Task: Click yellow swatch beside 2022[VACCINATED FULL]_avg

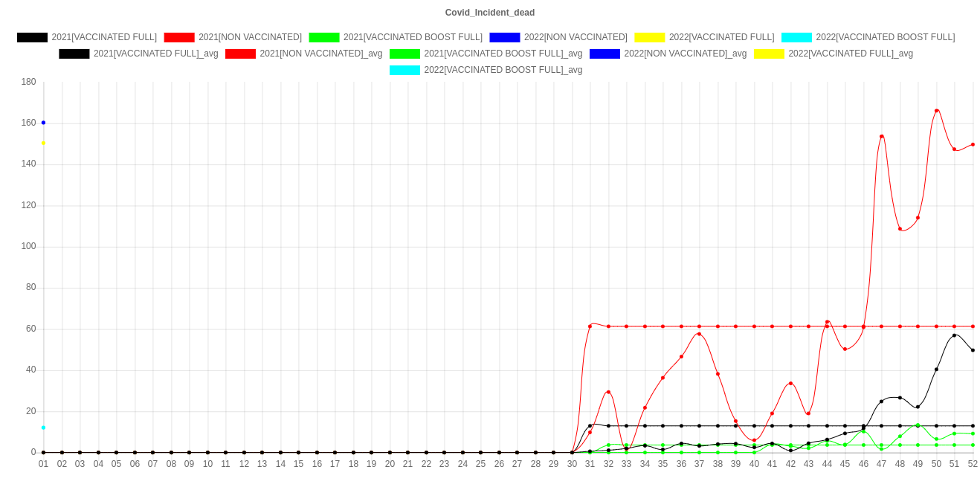Action: tap(768, 54)
